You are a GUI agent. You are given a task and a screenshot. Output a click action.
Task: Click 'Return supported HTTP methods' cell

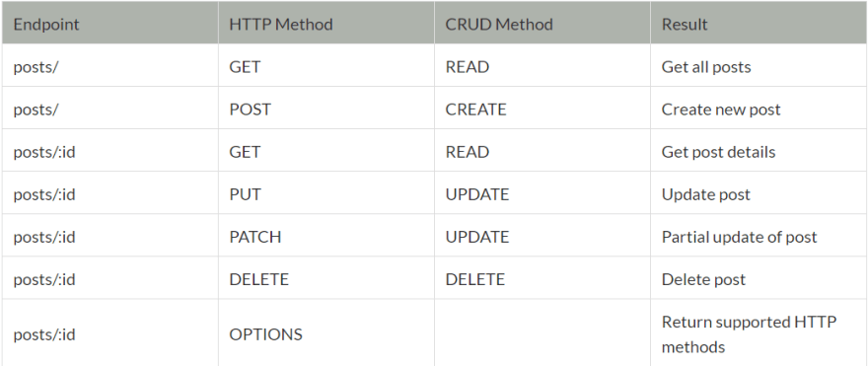pyautogui.click(x=759, y=333)
